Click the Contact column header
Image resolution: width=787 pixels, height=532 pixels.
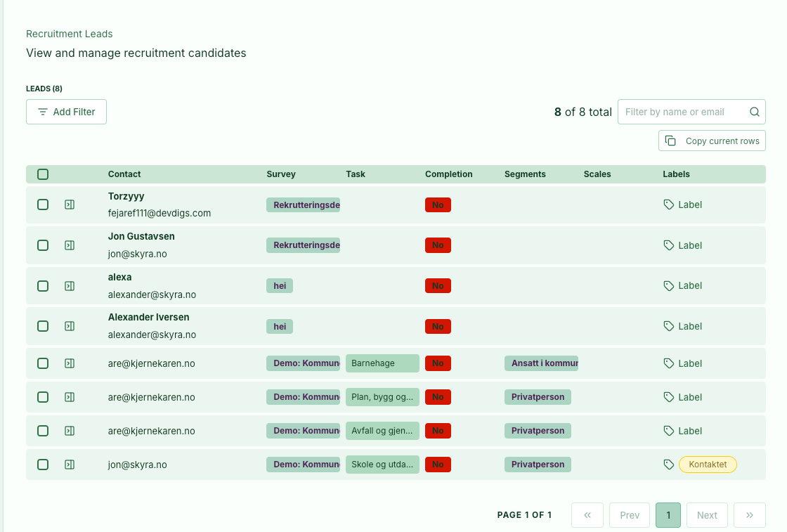point(124,174)
